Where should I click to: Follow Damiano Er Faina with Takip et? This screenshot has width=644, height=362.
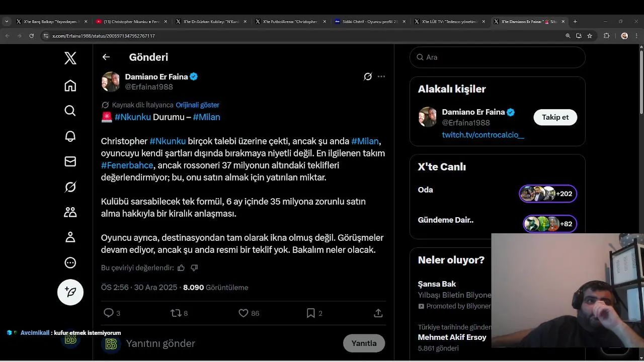555,117
